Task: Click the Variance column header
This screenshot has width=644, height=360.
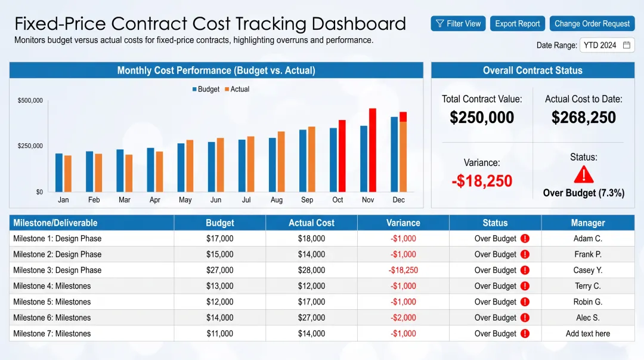Action: pos(403,223)
